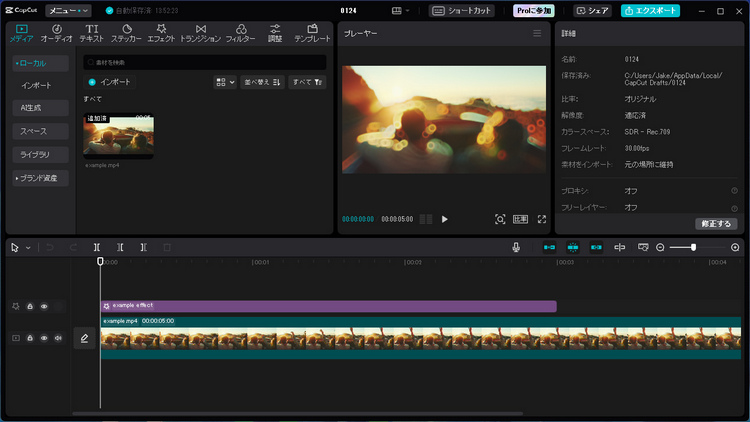Click the プロキシ help info icon
750x422 pixels.
(734, 190)
